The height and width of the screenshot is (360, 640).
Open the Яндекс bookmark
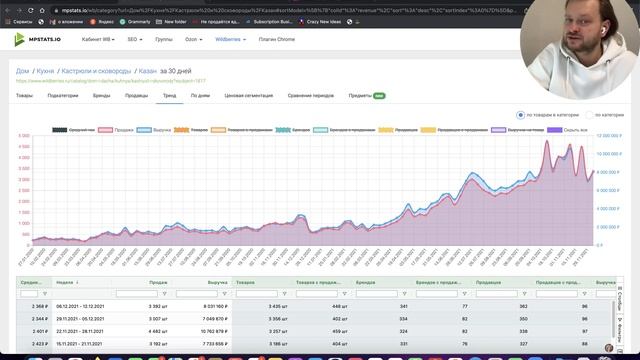[102, 22]
